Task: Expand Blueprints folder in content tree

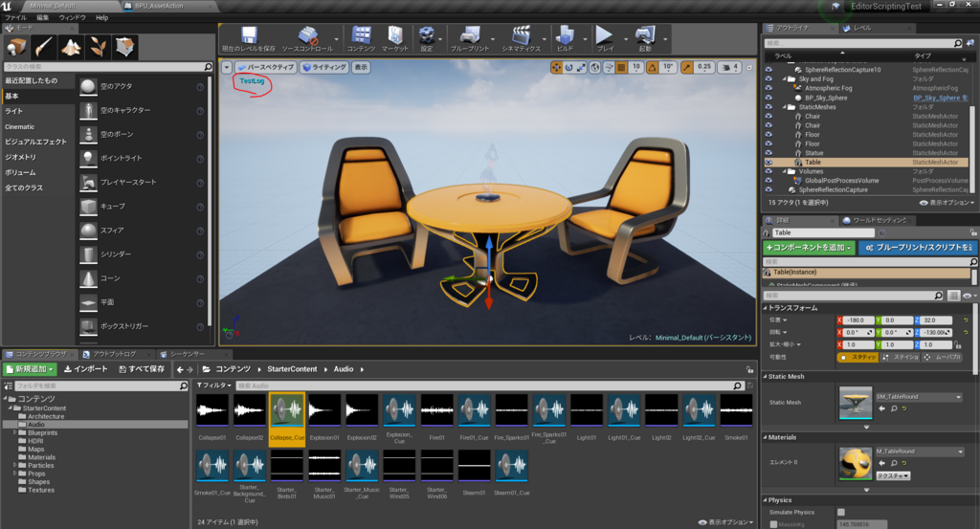Action: [x=15, y=432]
